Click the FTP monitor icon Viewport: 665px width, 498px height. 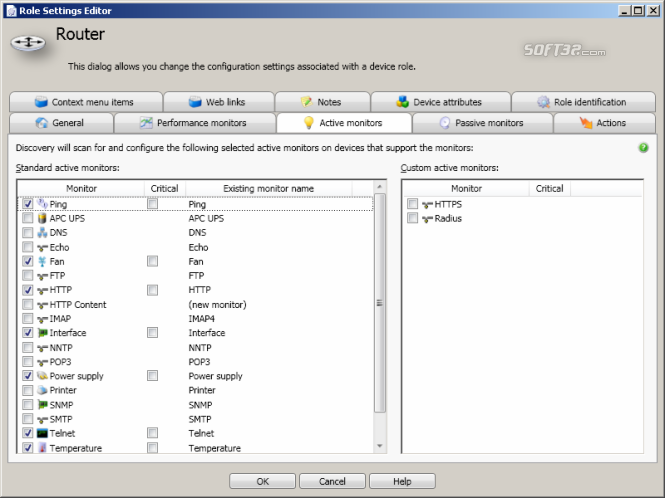(x=42, y=276)
